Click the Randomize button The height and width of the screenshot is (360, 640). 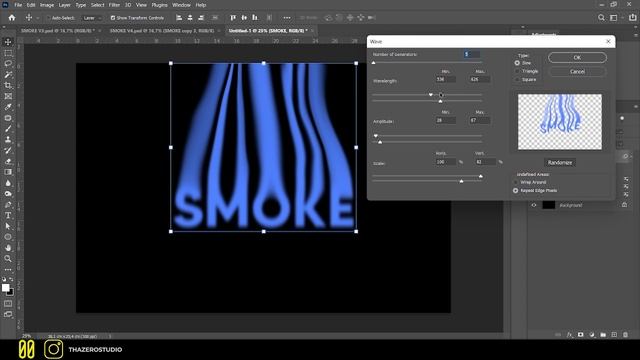[x=560, y=162]
